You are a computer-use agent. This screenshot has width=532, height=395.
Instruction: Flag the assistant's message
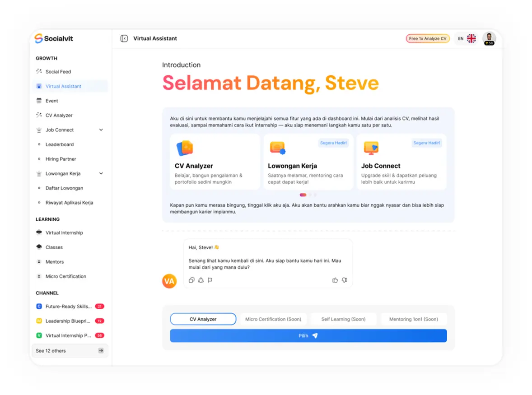(210, 280)
